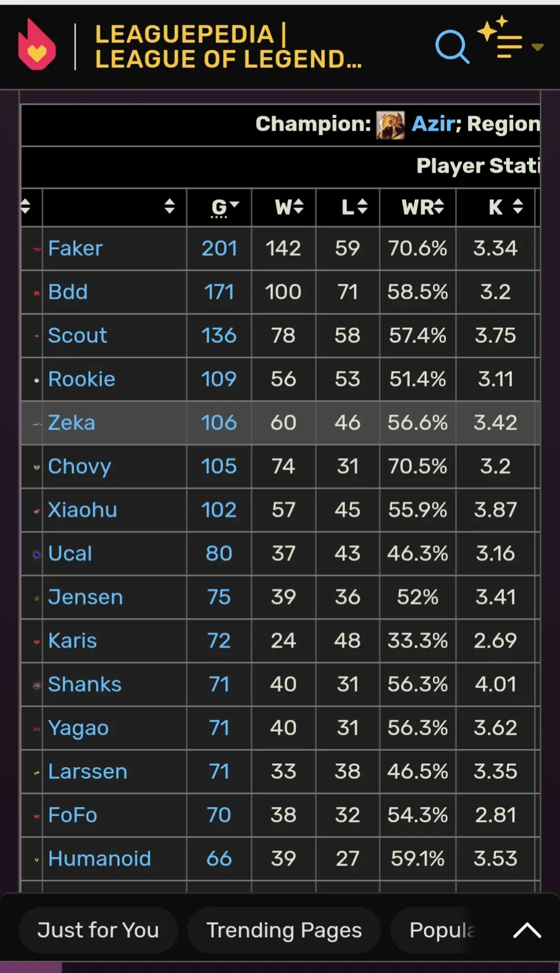
Task: Click the Azir champion portrait icon
Action: tap(390, 125)
